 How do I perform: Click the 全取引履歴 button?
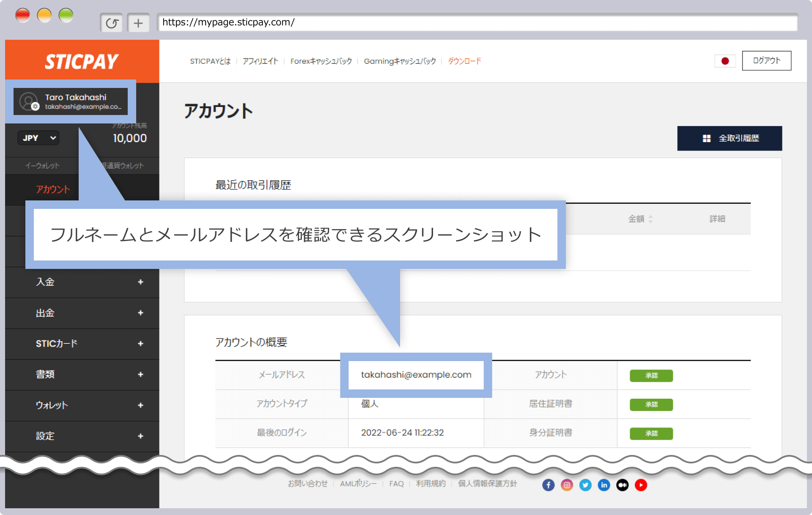pos(730,138)
